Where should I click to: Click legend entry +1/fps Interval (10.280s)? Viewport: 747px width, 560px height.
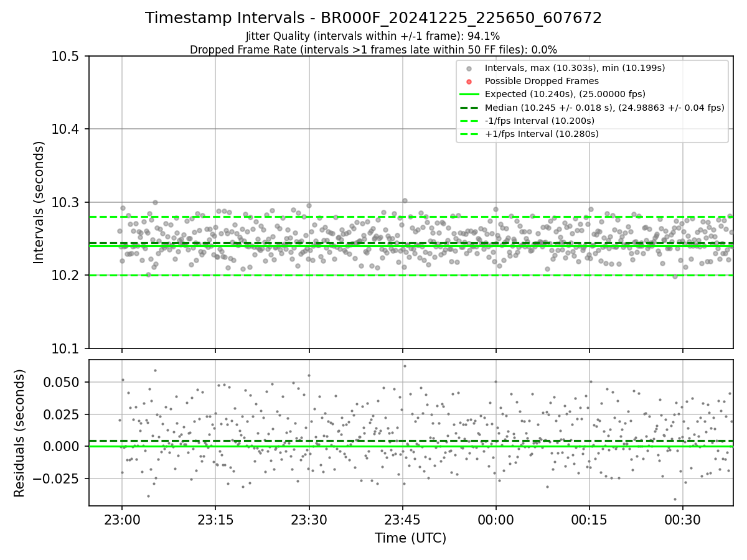tap(542, 134)
